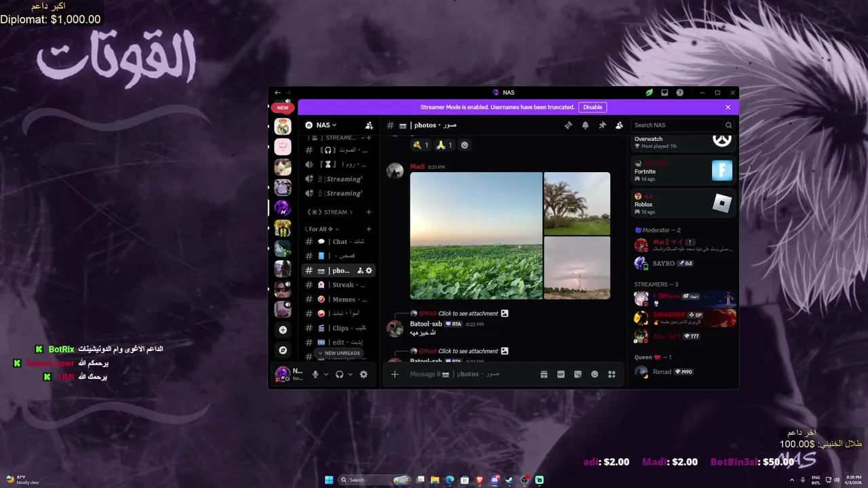Toggle headphones deafen

click(x=340, y=374)
